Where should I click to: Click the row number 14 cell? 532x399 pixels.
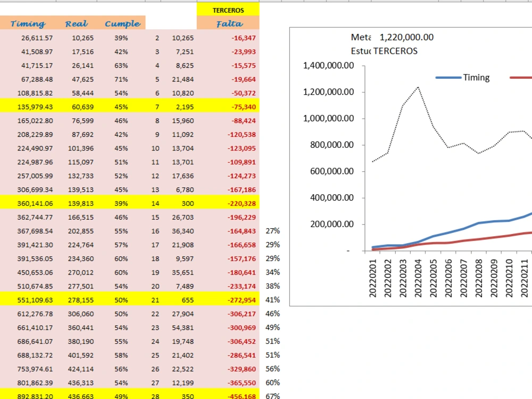click(155, 204)
